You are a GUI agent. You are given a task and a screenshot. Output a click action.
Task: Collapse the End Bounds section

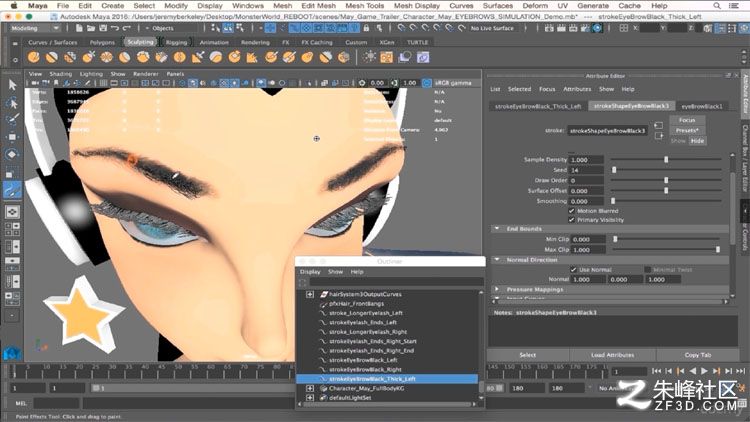497,229
